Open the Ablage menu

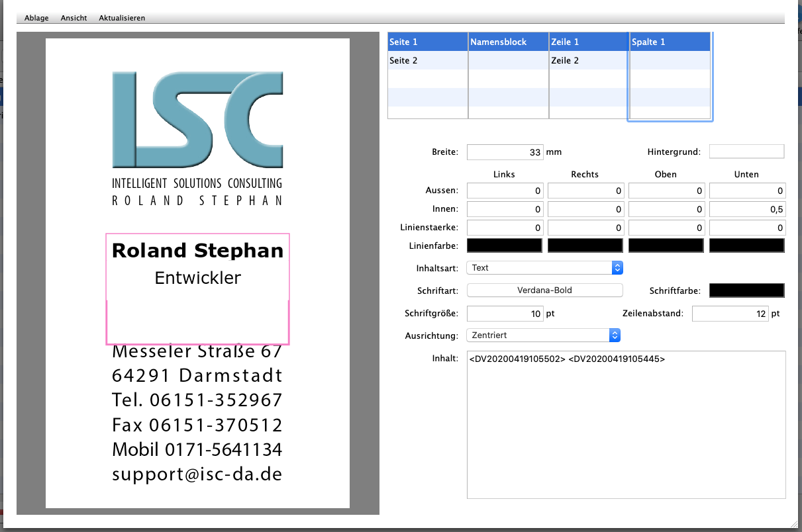tap(36, 18)
